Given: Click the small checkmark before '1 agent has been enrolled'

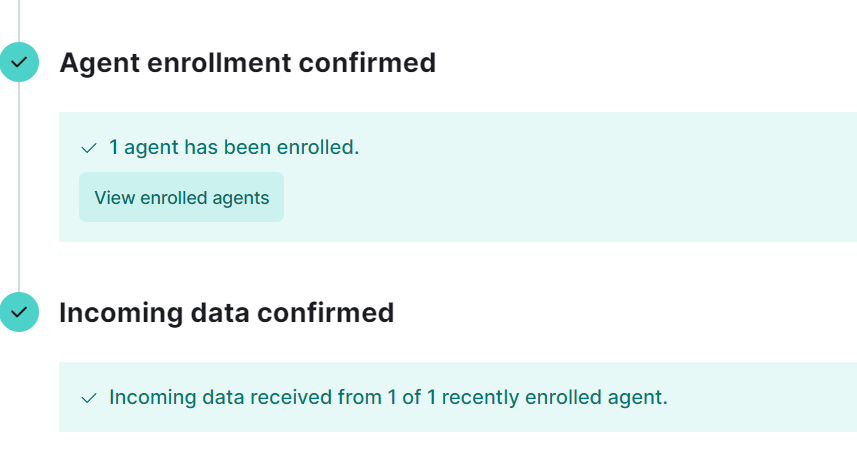Looking at the screenshot, I should click(89, 148).
